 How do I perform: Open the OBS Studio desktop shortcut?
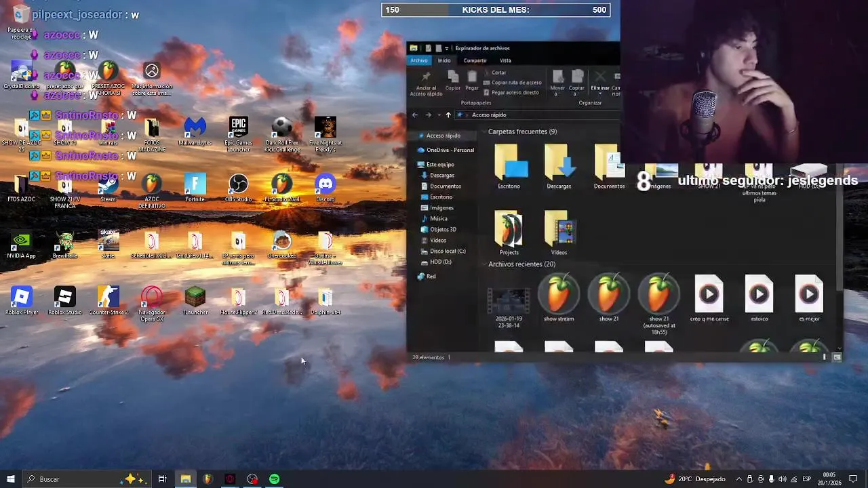click(x=238, y=188)
